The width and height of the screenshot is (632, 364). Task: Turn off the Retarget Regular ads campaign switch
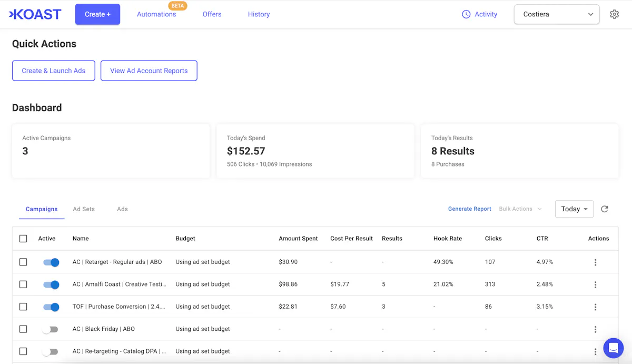point(51,262)
